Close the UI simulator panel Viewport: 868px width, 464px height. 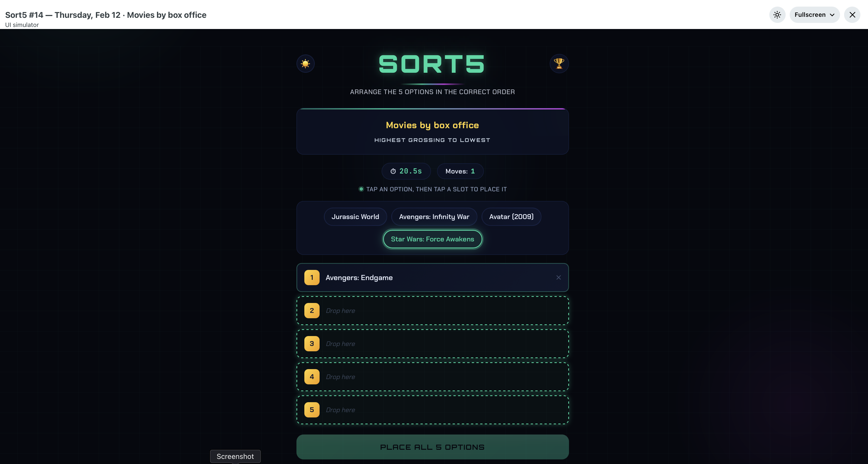point(852,15)
